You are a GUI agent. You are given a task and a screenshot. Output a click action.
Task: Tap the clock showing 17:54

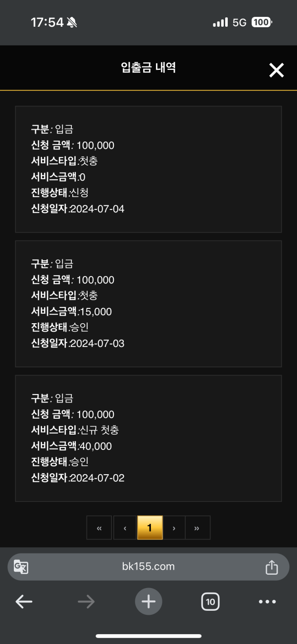(x=48, y=22)
